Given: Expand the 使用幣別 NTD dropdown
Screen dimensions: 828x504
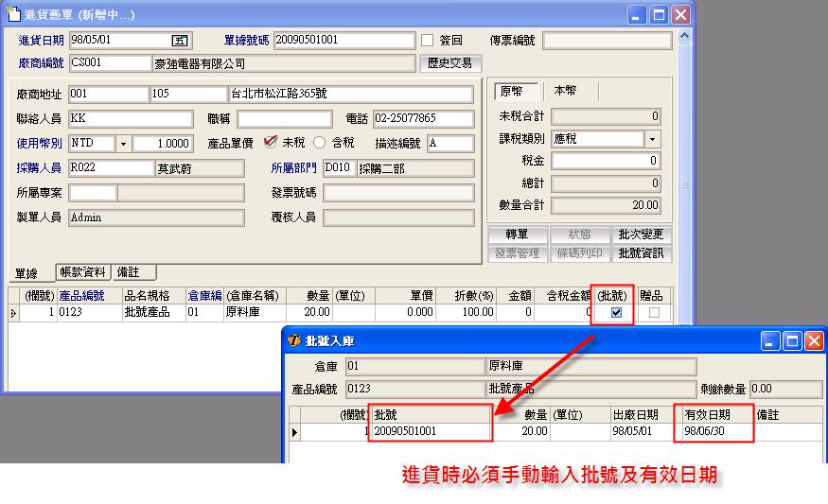Looking at the screenshot, I should (123, 144).
